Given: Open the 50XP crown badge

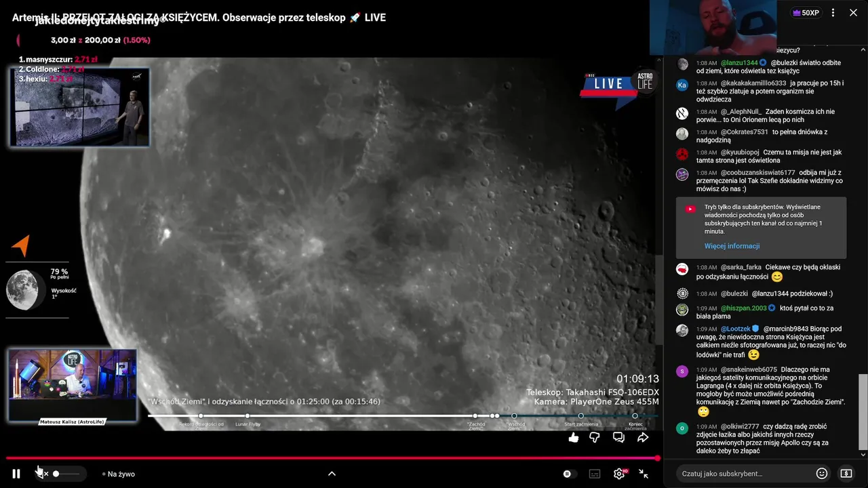Looking at the screenshot, I should [806, 12].
